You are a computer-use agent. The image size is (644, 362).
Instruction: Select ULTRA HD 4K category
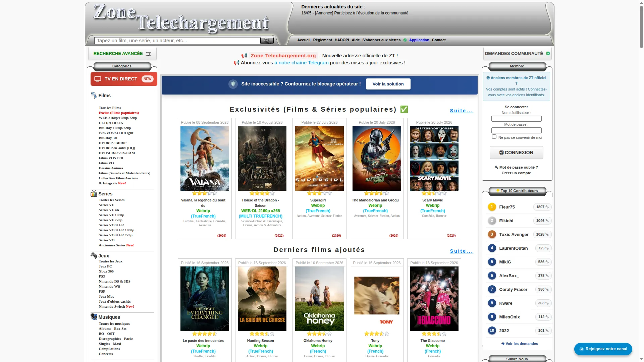(x=111, y=123)
